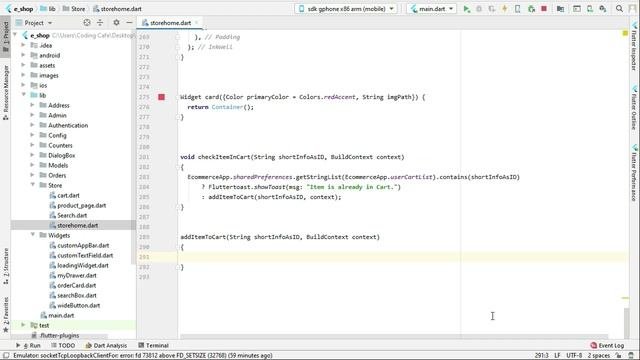The width and height of the screenshot is (640, 360).
Task: Open Search Everywhere magnifier icon
Action: (619, 9)
